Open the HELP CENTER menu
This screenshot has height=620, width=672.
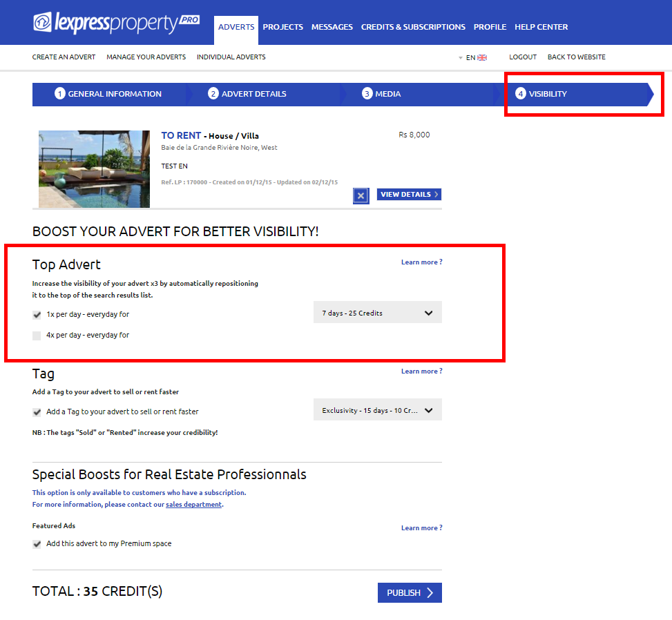click(x=541, y=27)
